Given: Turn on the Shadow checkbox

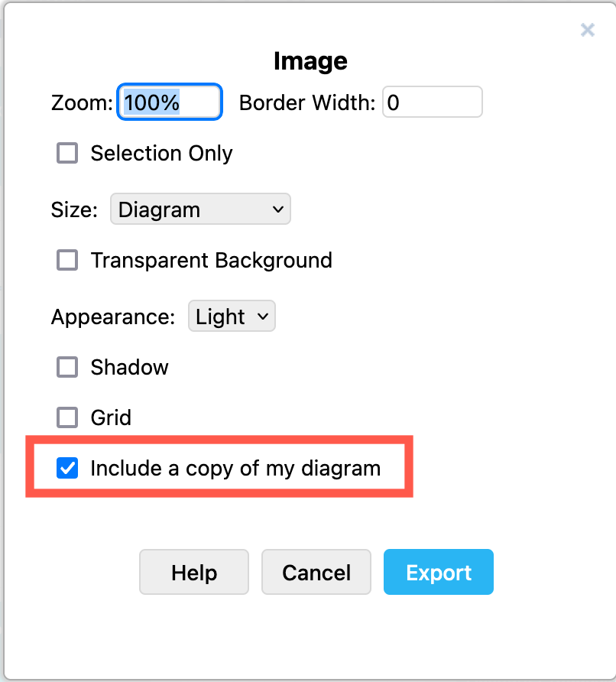Looking at the screenshot, I should coord(67,367).
